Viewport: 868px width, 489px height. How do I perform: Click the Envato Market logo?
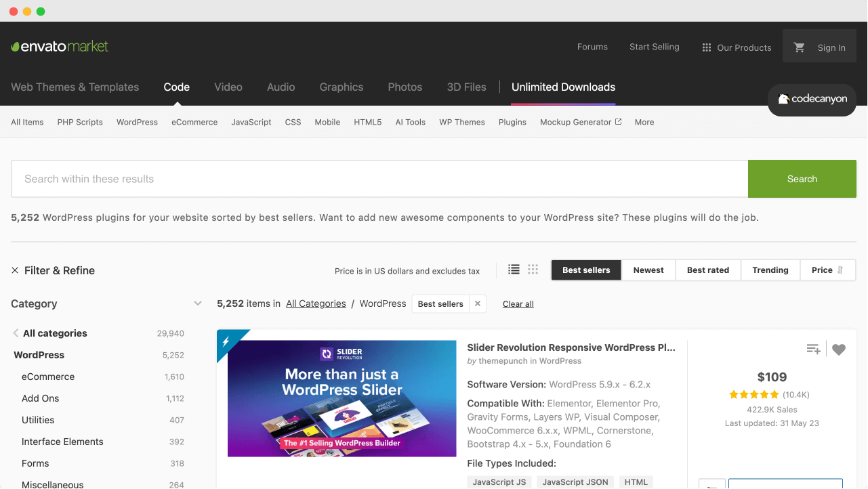[x=60, y=47]
